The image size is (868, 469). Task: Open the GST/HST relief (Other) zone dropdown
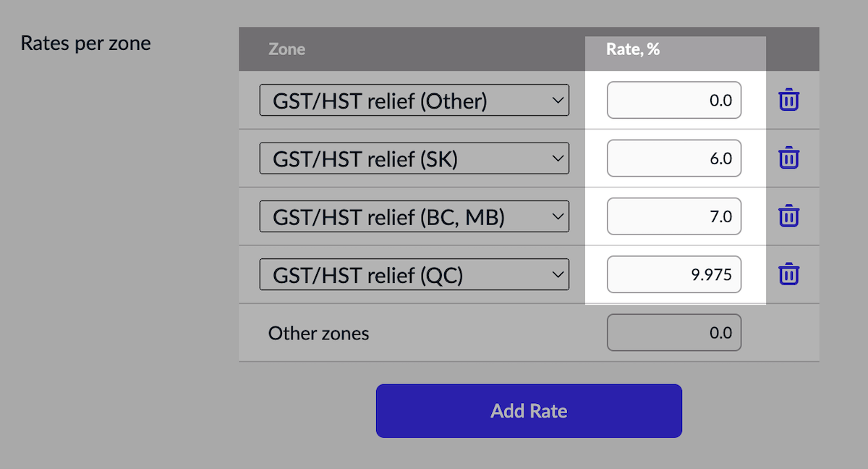point(414,101)
